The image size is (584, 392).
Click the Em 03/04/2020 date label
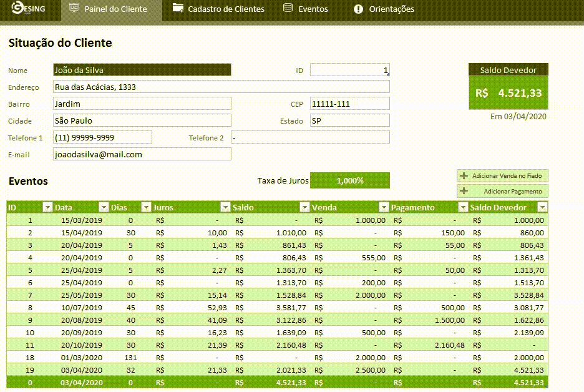click(518, 116)
